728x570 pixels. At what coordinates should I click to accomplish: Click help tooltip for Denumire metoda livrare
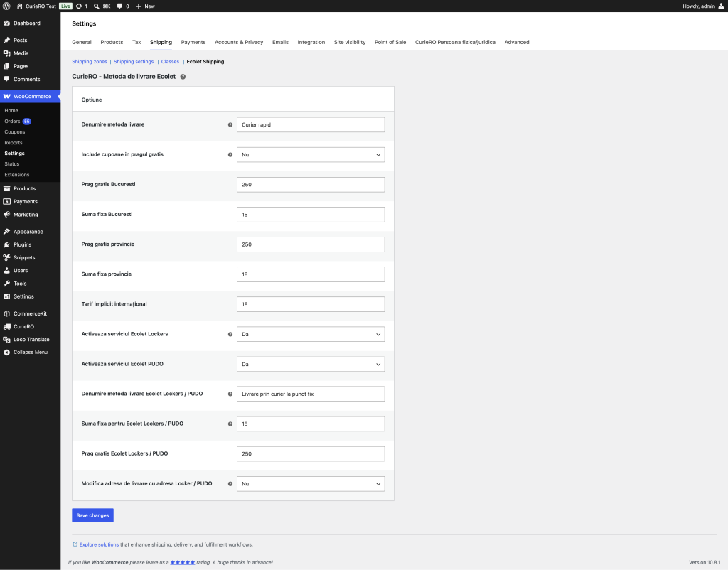(230, 125)
